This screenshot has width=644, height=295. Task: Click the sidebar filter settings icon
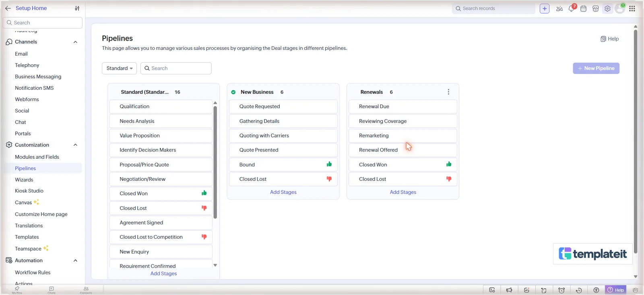tap(77, 8)
